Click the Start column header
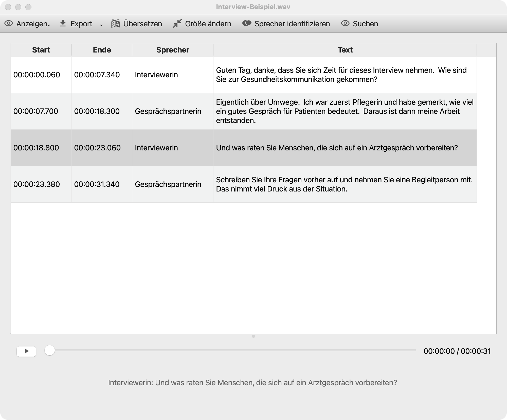The width and height of the screenshot is (507, 420). 41,50
